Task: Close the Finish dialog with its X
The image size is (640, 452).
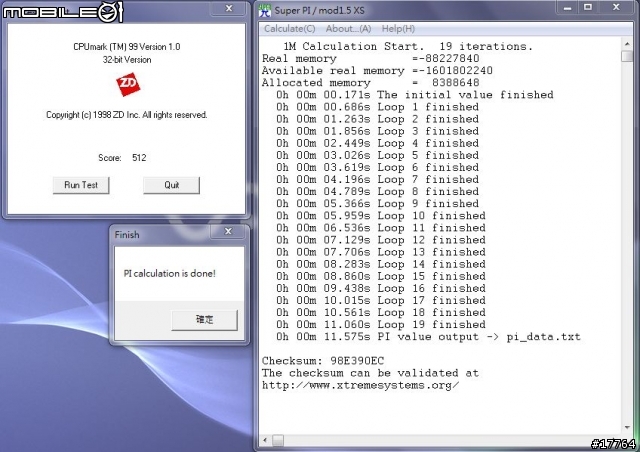Action: click(228, 232)
